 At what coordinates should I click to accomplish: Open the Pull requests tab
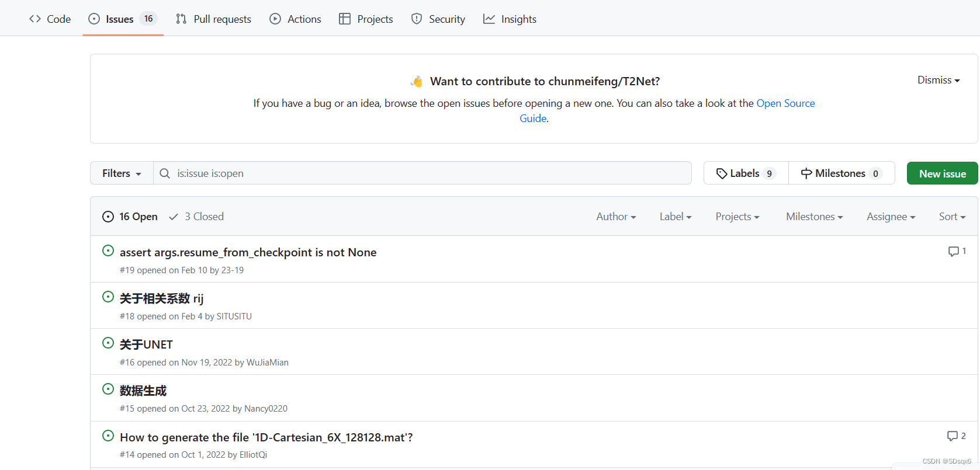point(213,19)
